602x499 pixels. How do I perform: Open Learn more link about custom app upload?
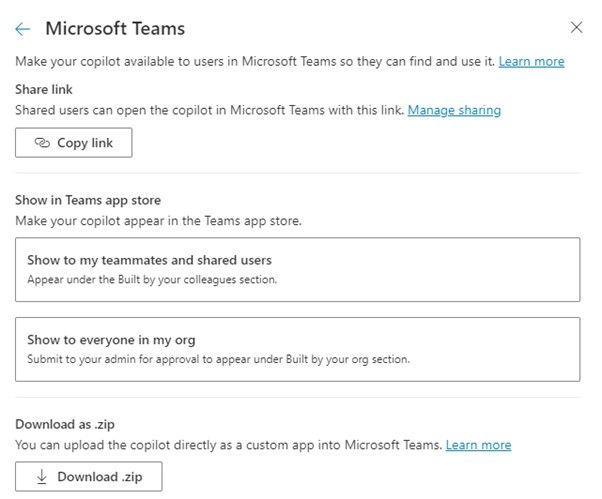478,444
